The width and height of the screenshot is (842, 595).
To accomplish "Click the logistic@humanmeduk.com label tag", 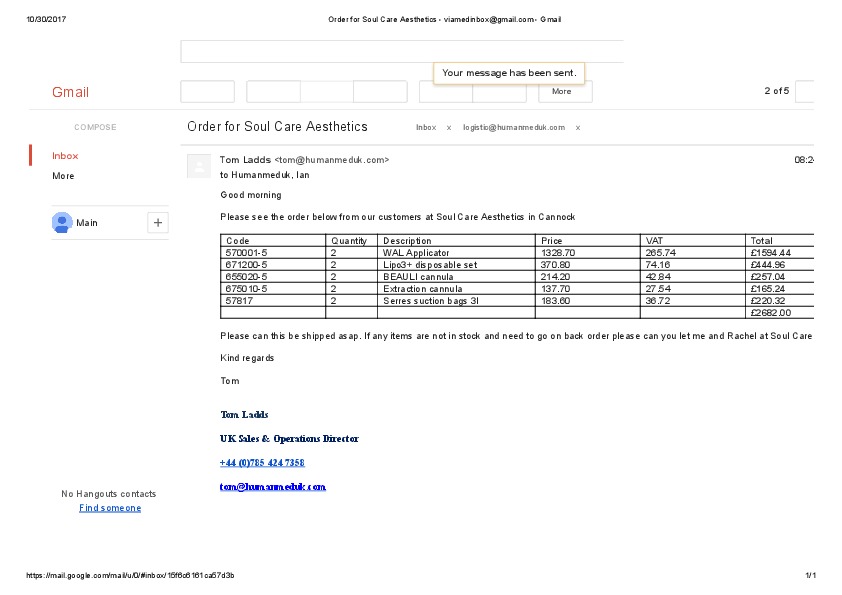I will click(x=514, y=128).
